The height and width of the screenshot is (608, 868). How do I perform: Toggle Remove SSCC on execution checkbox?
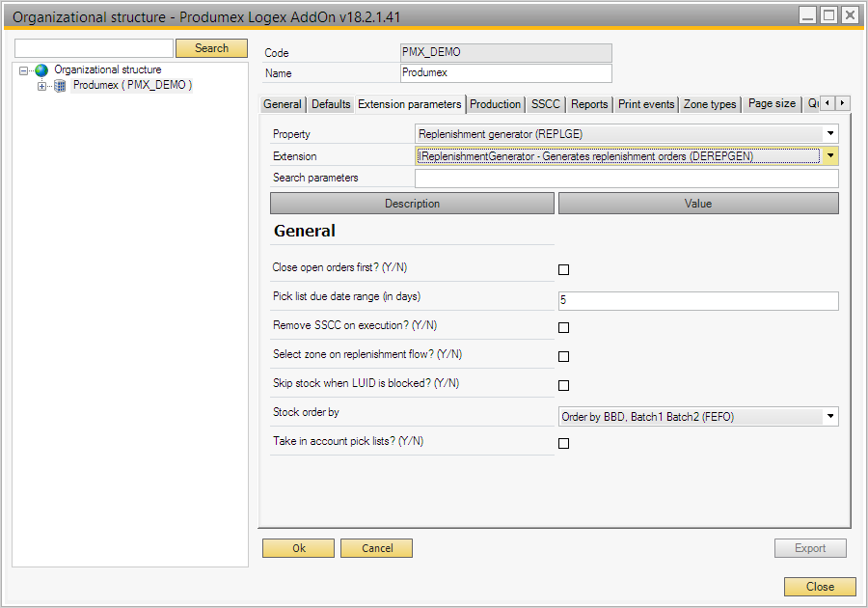tap(564, 328)
